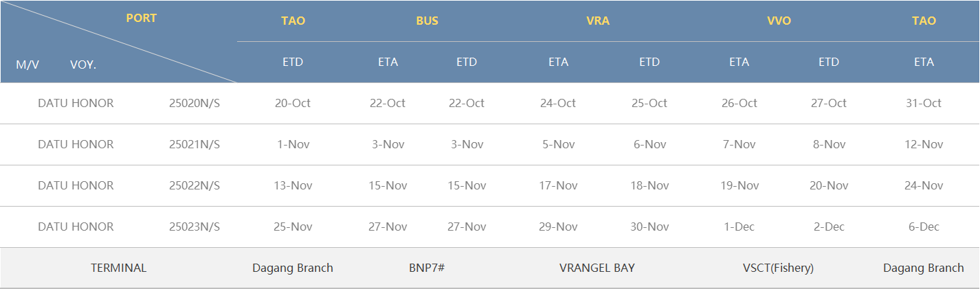This screenshot has height=289, width=980.
Task: Select the 30-Nov VRA departure date
Action: (x=649, y=227)
